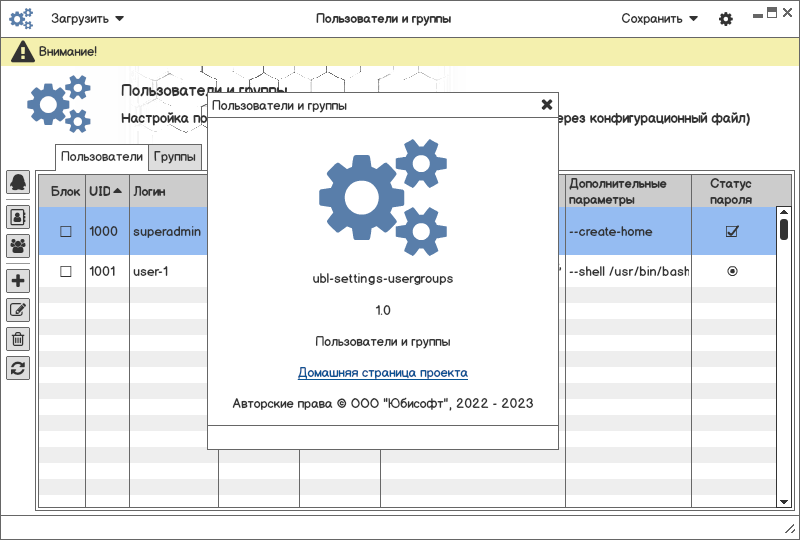This screenshot has width=800, height=540.
Task: Switch to the Пользователи tab
Action: point(102,157)
